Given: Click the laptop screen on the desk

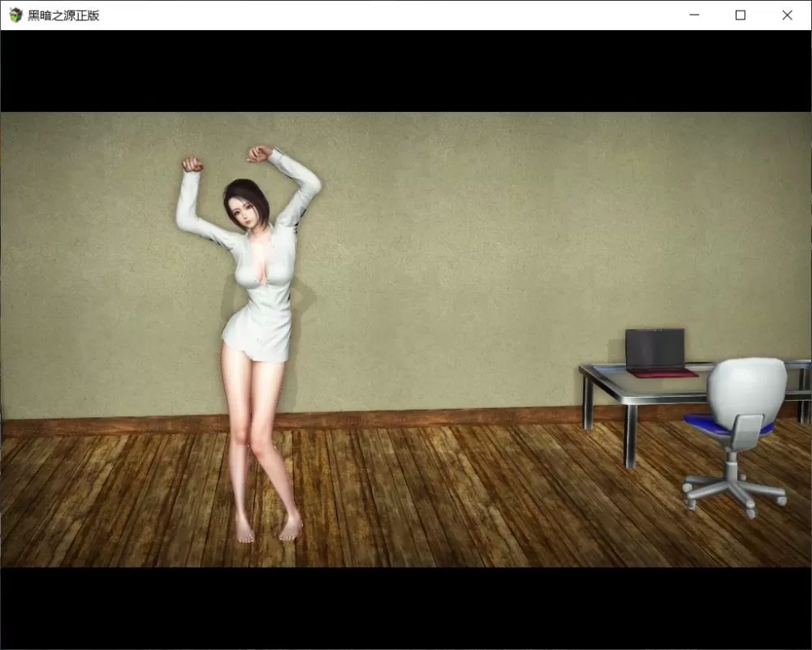Looking at the screenshot, I should (x=654, y=347).
